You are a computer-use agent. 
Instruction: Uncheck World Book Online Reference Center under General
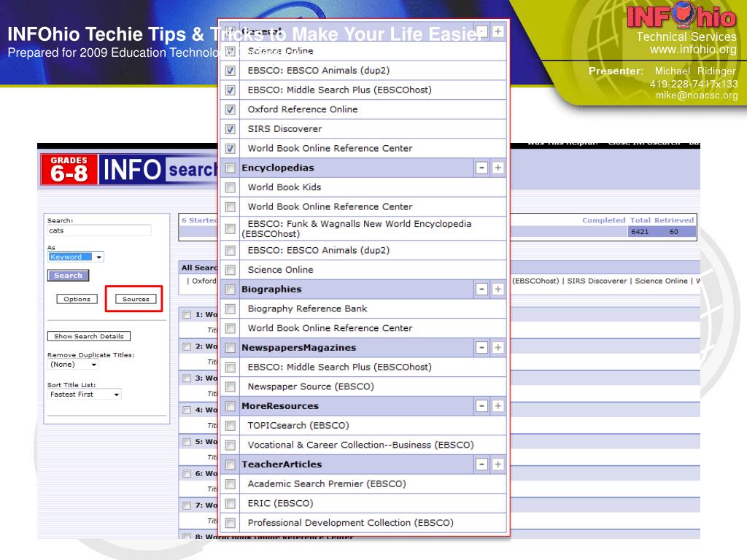click(230, 149)
